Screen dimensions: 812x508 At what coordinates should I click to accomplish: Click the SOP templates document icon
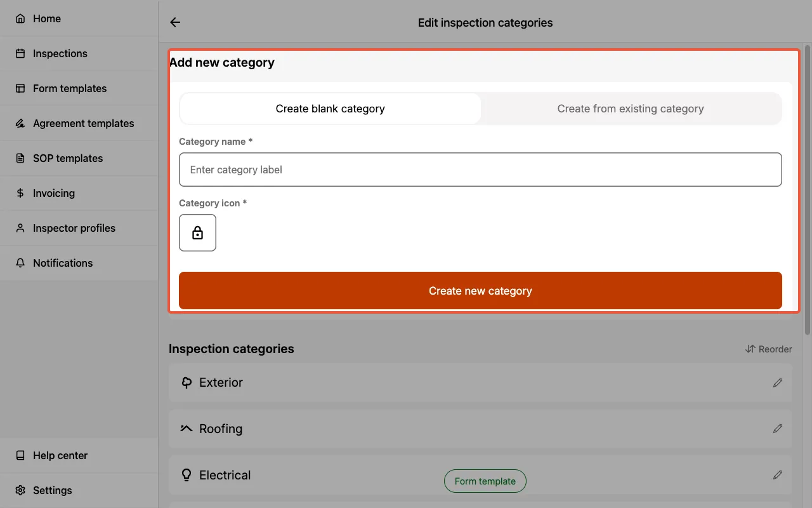(x=20, y=158)
